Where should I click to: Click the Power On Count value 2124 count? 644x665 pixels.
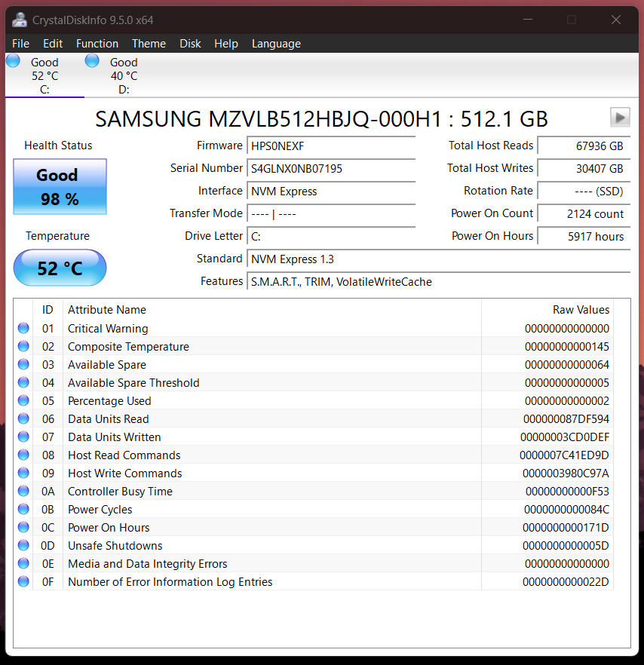tap(584, 214)
